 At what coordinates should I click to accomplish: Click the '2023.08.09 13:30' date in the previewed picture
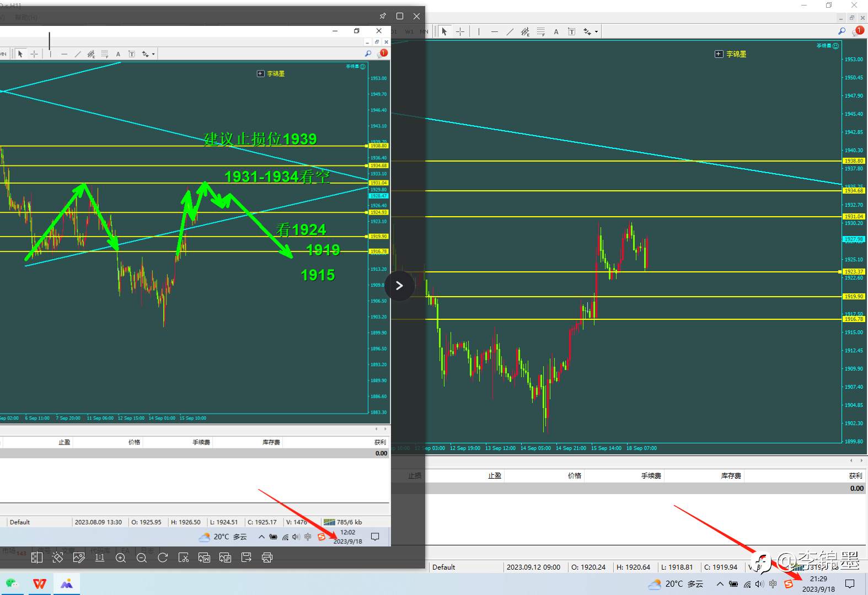[x=98, y=522]
